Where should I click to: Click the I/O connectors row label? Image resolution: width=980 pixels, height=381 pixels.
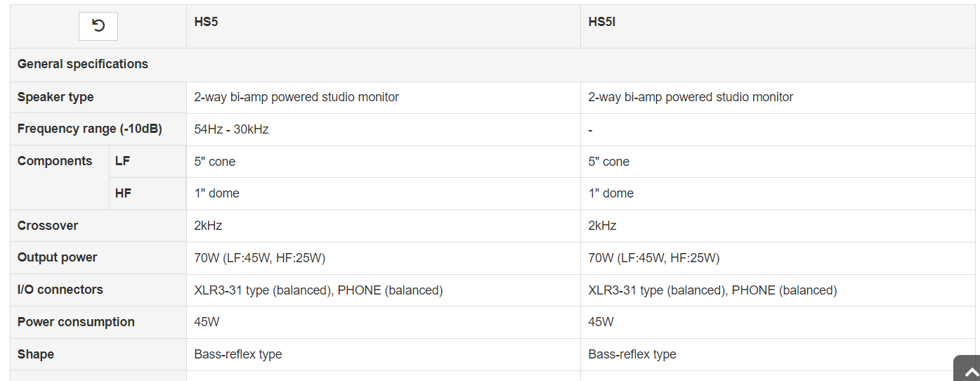[x=60, y=290]
